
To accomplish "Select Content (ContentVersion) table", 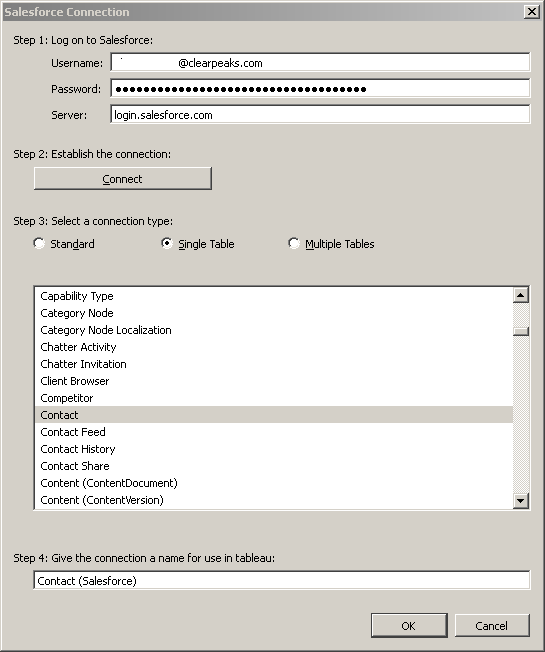I will click(274, 500).
